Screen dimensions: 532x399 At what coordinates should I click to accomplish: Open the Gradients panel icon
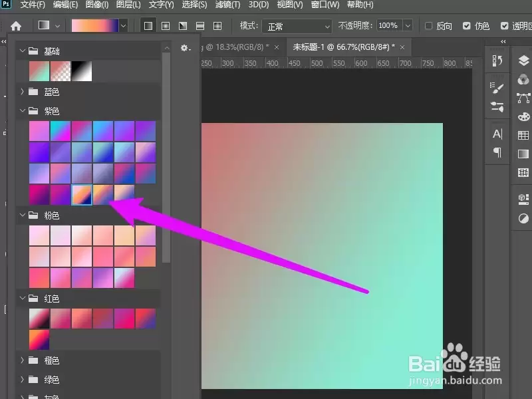(523, 154)
